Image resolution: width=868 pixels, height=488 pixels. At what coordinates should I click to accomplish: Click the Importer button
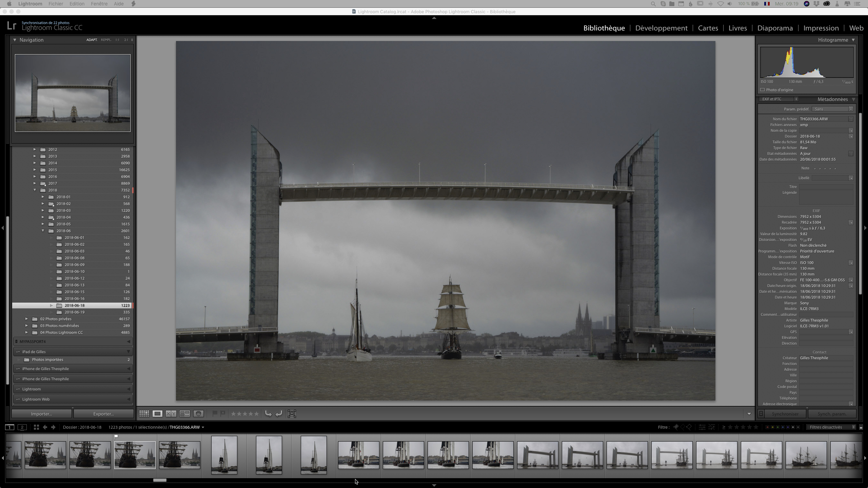point(42,414)
